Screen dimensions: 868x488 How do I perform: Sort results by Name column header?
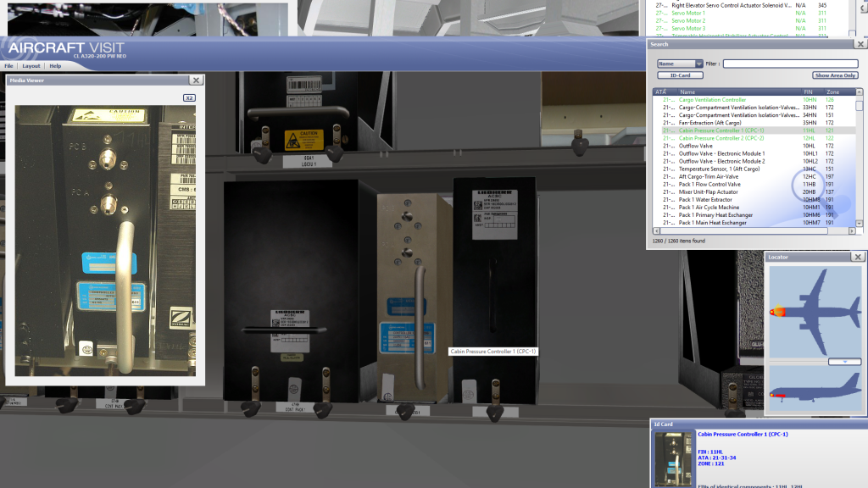pos(739,91)
